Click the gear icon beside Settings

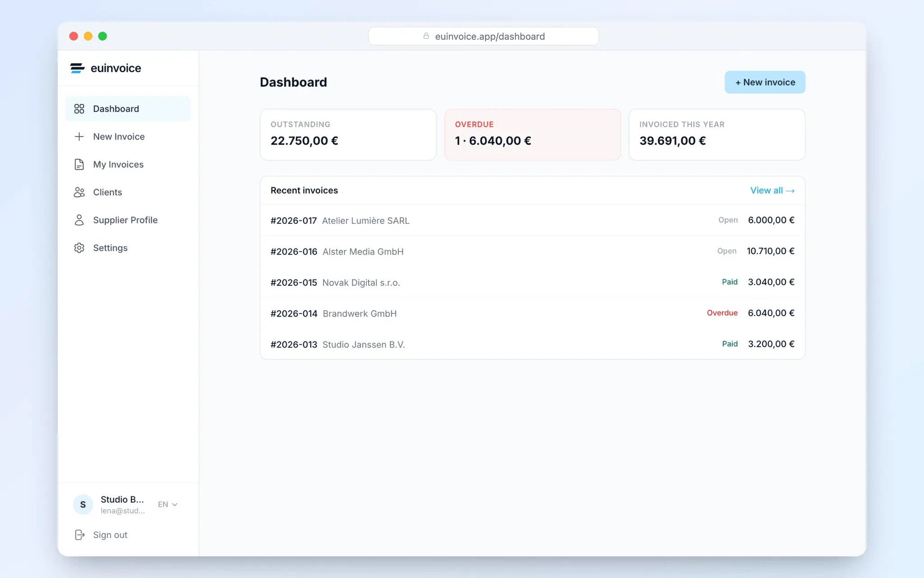79,248
